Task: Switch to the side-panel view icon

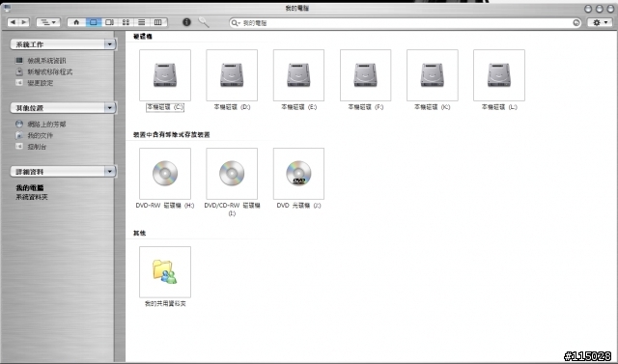Action: point(109,22)
